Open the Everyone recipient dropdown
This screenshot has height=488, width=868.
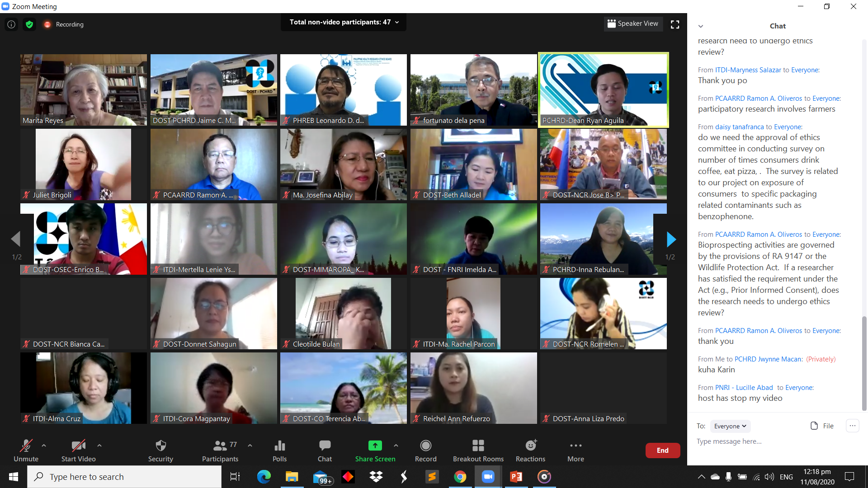[x=730, y=426]
